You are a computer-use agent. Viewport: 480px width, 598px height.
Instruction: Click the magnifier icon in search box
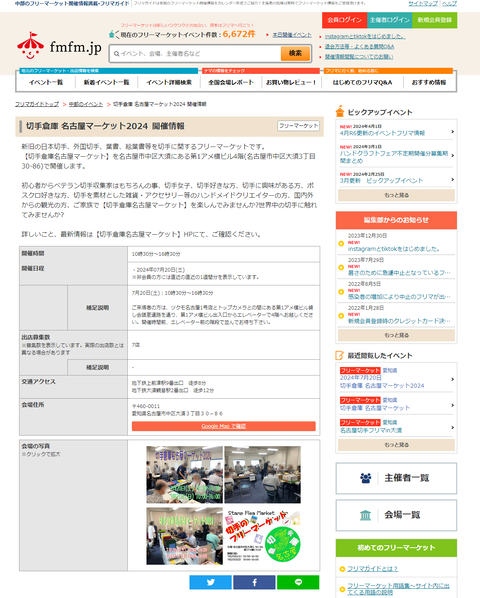[x=116, y=54]
